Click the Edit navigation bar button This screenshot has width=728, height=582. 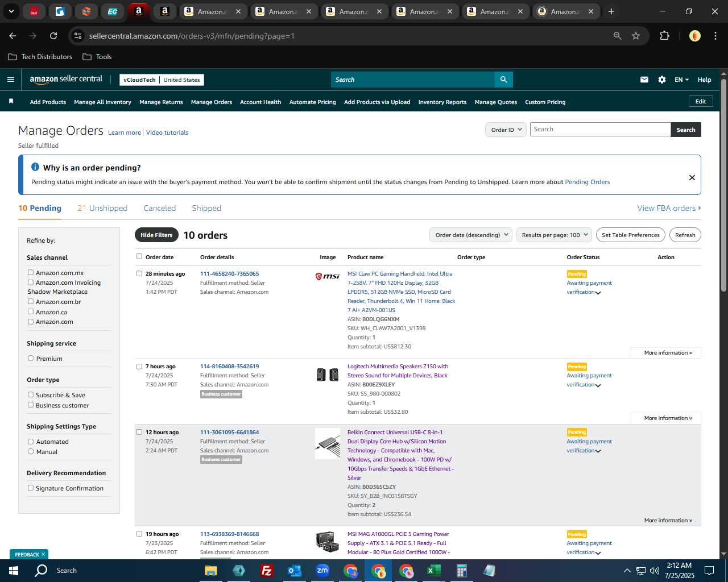pyautogui.click(x=701, y=101)
